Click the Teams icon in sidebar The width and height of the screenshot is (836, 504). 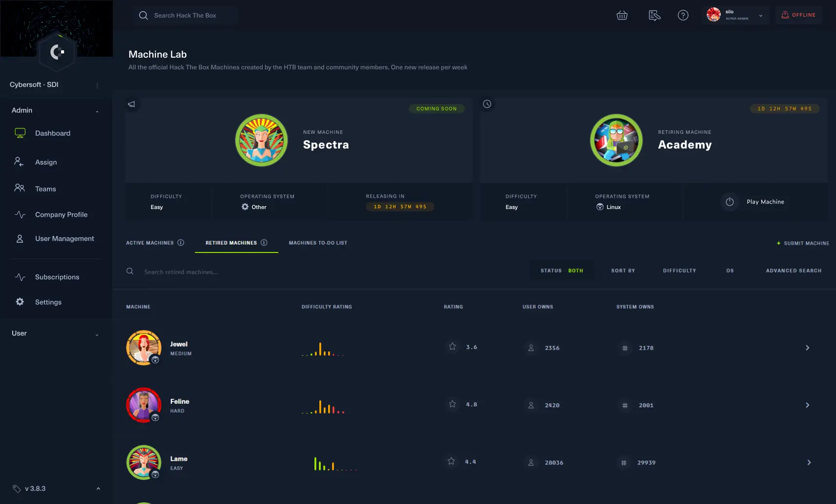click(x=20, y=188)
